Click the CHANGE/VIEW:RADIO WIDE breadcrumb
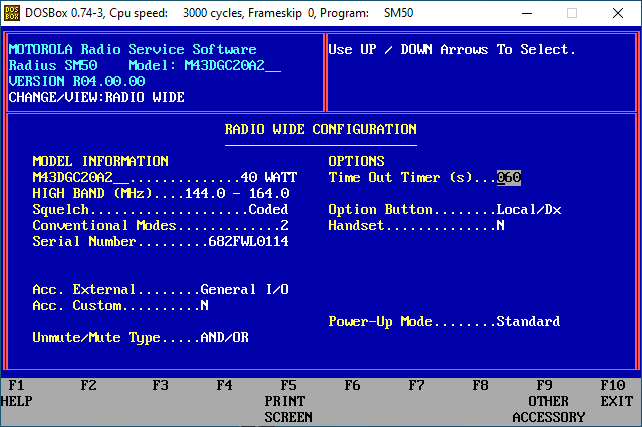Viewport: 642px width, 427px height. 97,97
